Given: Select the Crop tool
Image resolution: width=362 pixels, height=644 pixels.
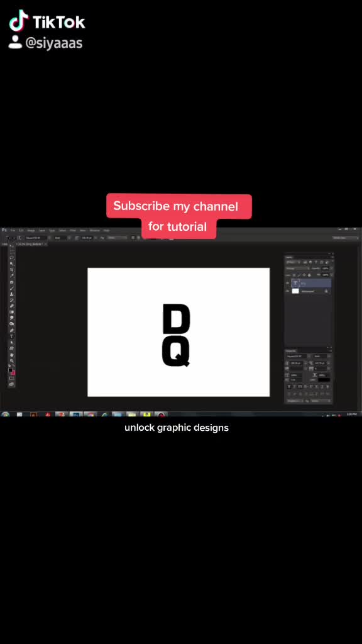Looking at the screenshot, I should pos(11,269).
